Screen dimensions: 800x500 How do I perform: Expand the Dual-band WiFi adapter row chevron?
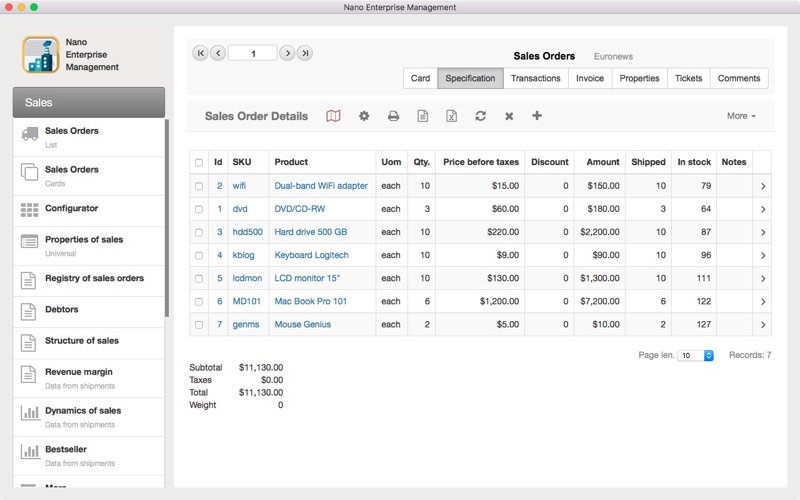coord(763,186)
